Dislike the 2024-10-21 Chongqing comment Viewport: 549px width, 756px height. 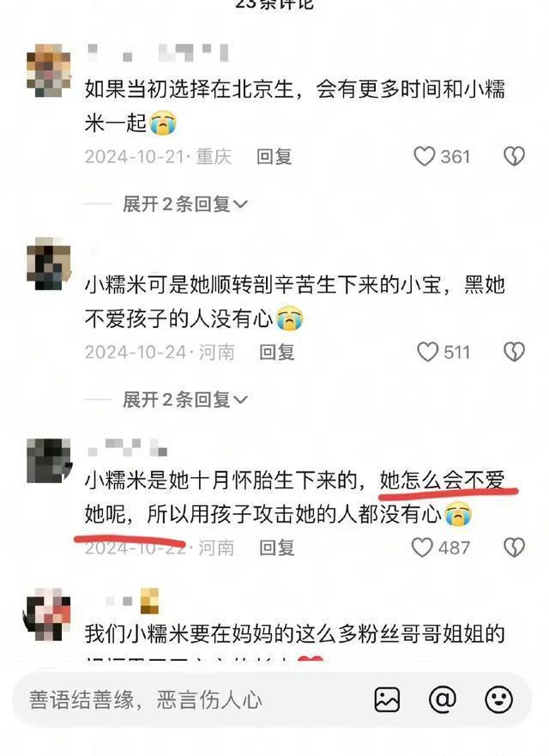[x=514, y=157]
